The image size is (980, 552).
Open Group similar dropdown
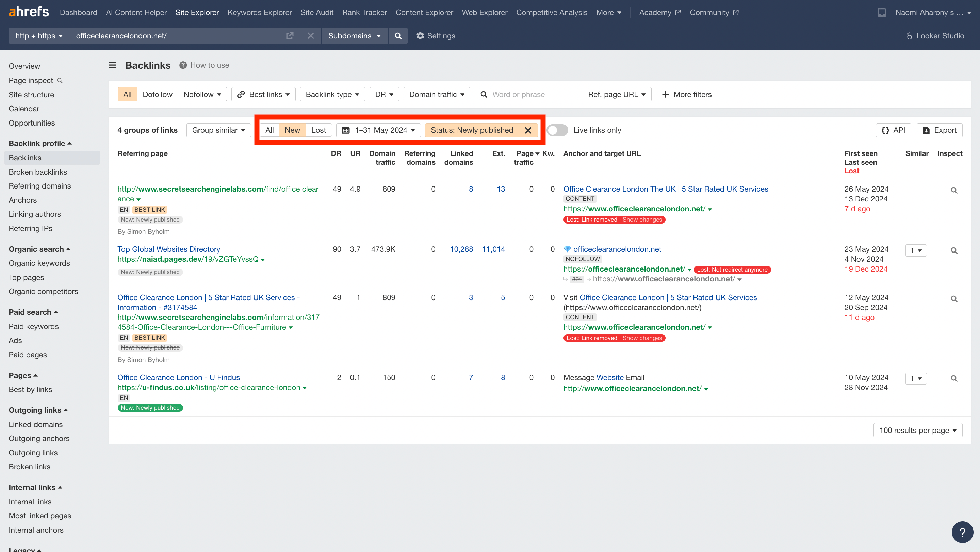tap(219, 130)
